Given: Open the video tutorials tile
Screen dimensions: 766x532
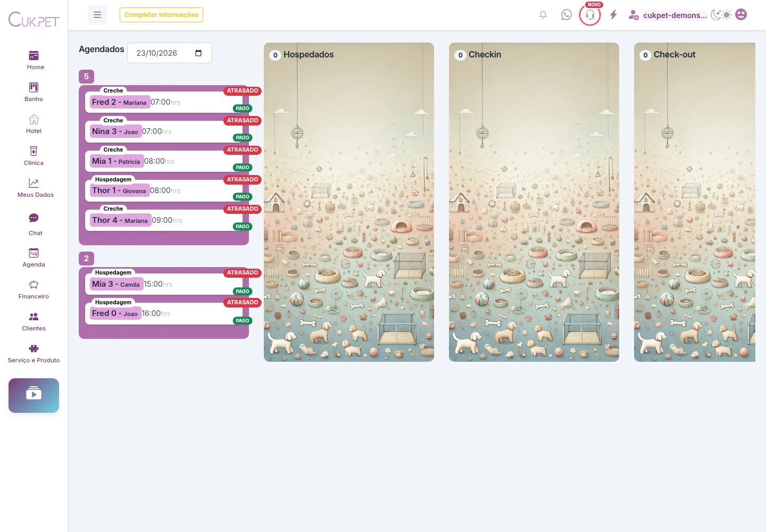Looking at the screenshot, I should 34,395.
